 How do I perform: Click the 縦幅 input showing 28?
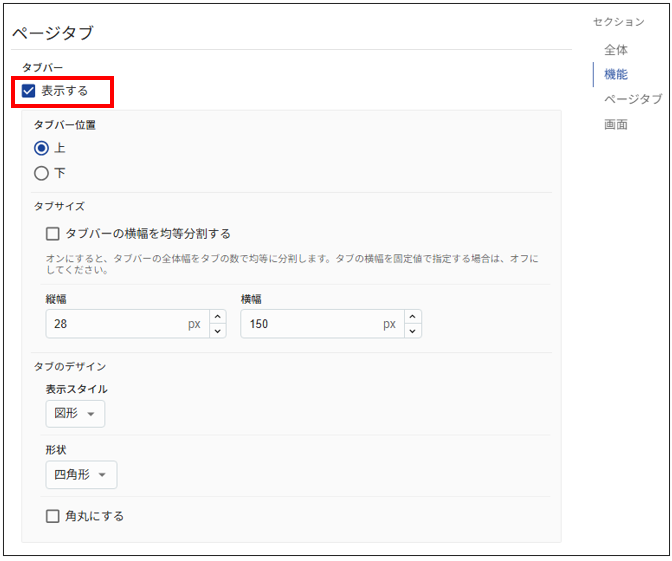(110, 324)
